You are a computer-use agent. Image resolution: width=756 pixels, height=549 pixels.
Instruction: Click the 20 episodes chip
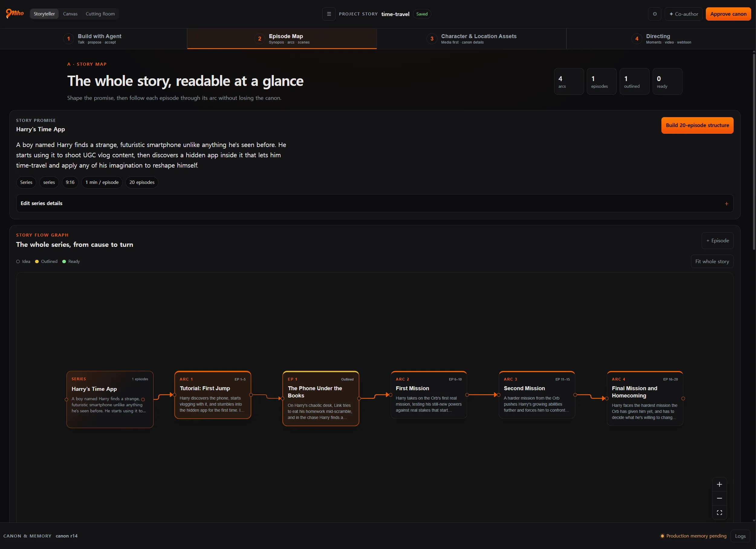point(142,182)
